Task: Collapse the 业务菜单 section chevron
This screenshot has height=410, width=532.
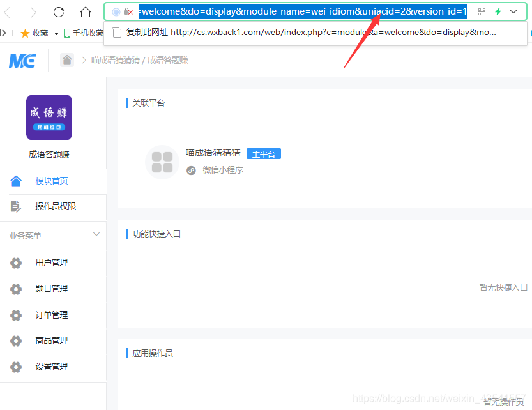Action: pyautogui.click(x=96, y=234)
